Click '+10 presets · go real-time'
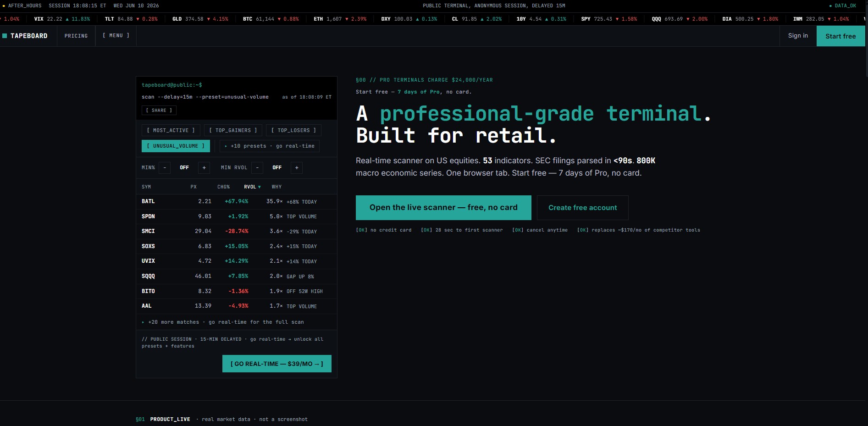The image size is (868, 426). tap(270, 146)
